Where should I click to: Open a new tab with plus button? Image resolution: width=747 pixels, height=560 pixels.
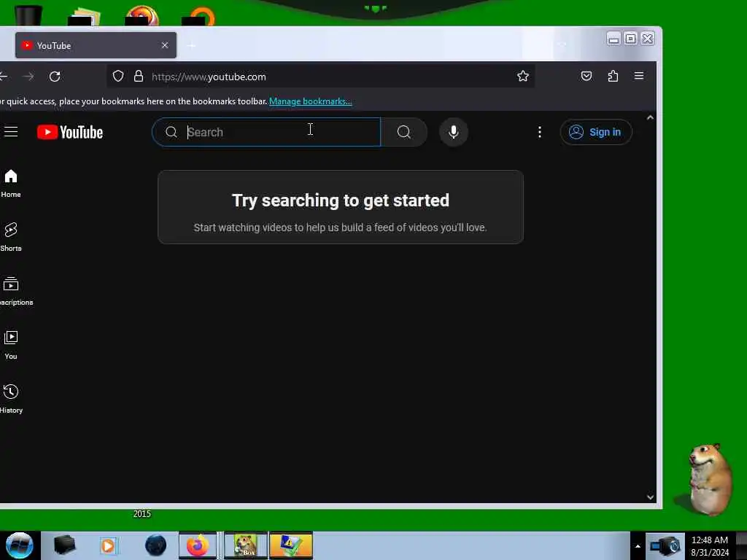(192, 45)
